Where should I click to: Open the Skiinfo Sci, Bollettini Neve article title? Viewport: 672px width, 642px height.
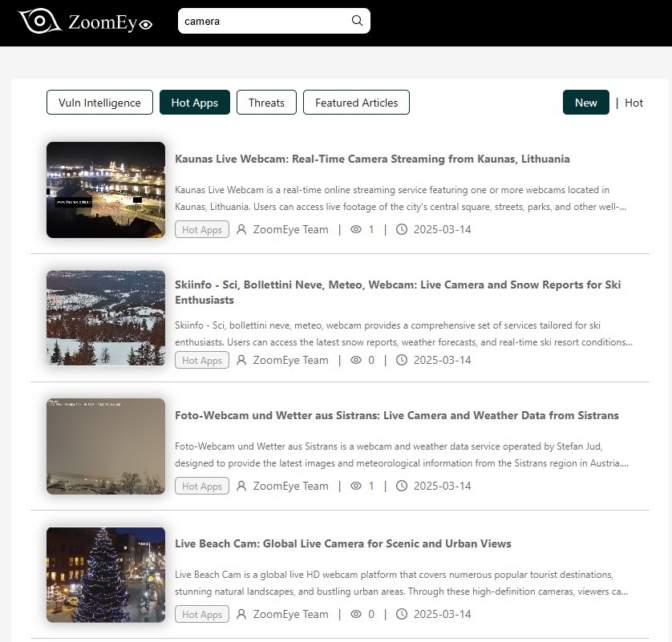pos(398,292)
